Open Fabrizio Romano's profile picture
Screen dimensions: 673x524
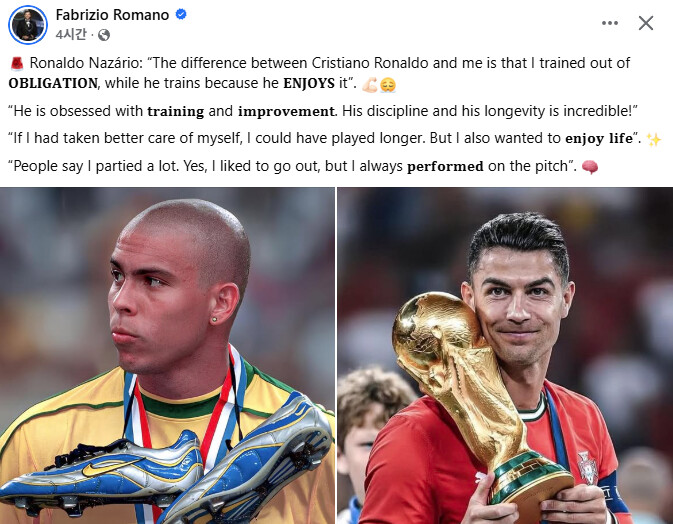(28, 25)
